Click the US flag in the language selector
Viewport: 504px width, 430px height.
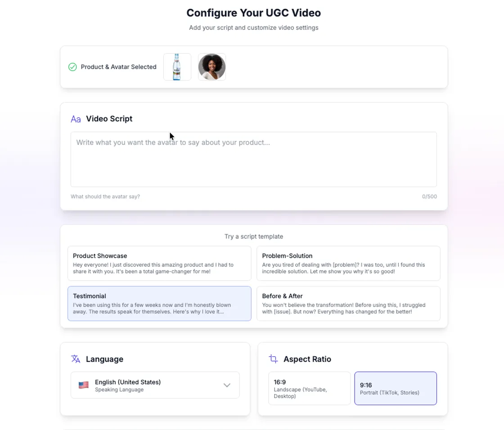(x=83, y=385)
